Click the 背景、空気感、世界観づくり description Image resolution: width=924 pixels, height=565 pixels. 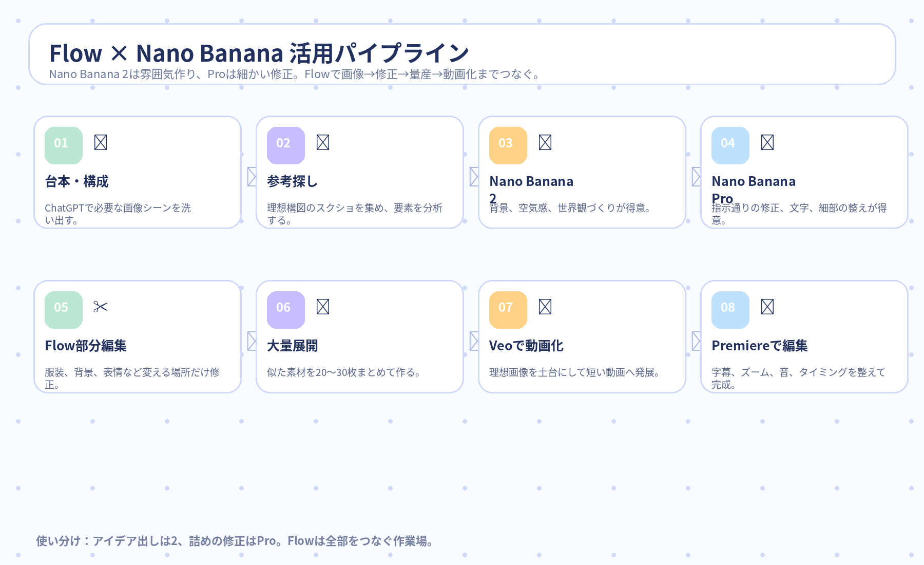tap(570, 208)
